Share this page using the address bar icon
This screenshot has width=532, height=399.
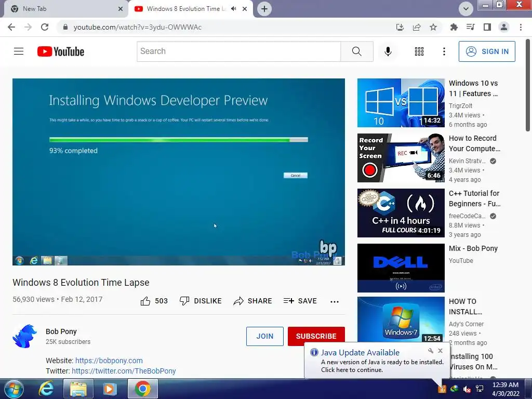pos(417,27)
